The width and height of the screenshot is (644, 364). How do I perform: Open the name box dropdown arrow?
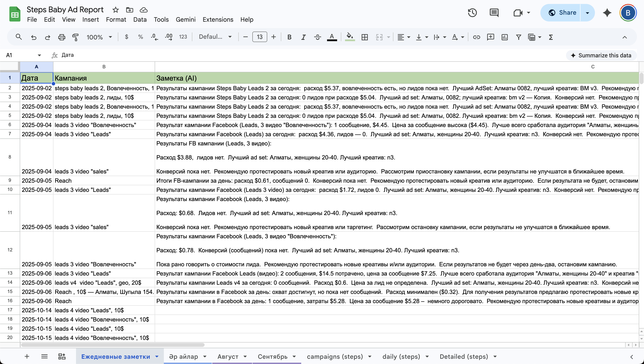[39, 55]
